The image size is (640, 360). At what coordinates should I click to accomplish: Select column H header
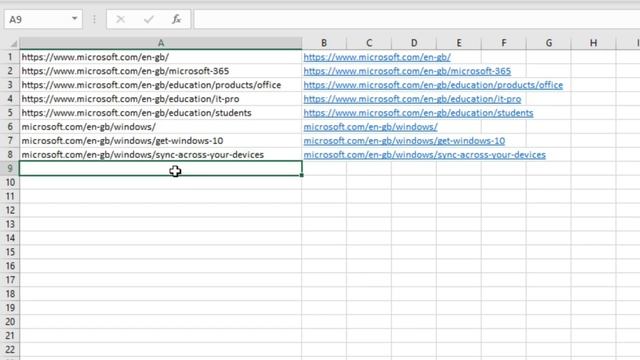click(x=593, y=43)
